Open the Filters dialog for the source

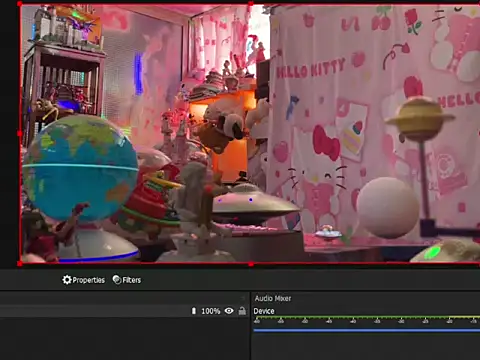coord(127,280)
